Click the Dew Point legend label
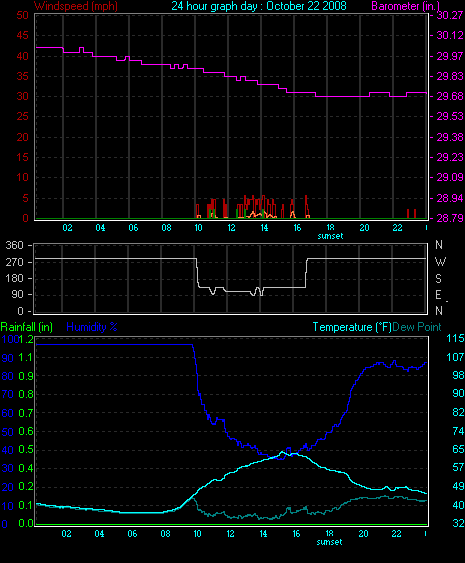 pos(417,327)
